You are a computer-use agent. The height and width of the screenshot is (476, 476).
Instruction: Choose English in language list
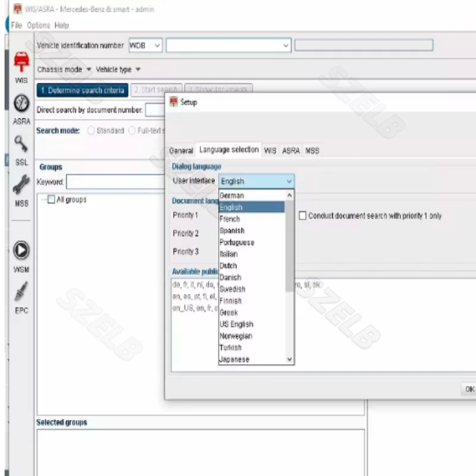(x=252, y=207)
